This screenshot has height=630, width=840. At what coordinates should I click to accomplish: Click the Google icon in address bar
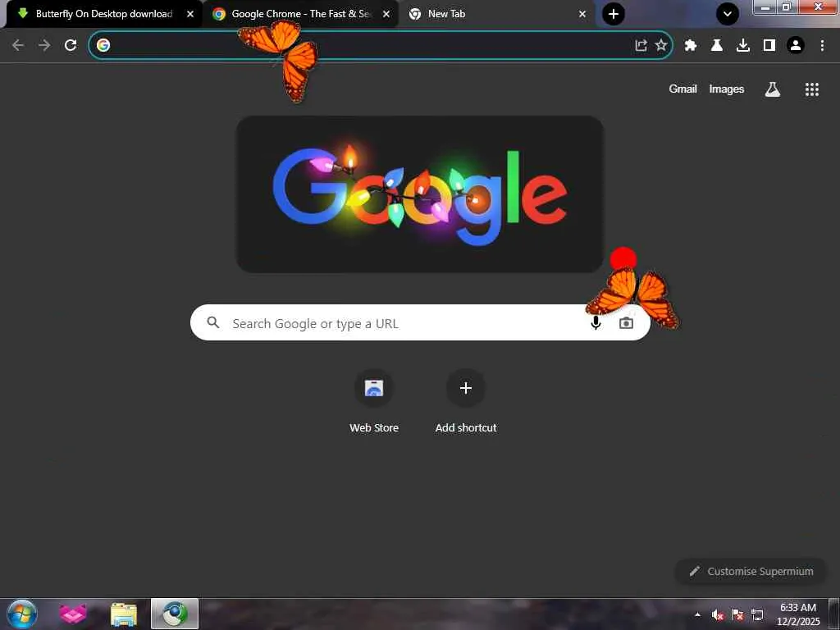103,45
